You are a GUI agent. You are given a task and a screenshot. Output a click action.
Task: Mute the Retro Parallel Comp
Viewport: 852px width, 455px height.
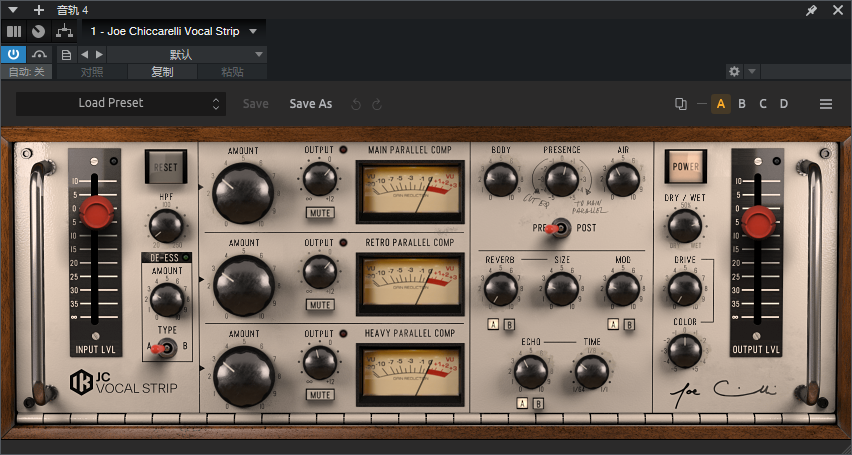coord(320,305)
